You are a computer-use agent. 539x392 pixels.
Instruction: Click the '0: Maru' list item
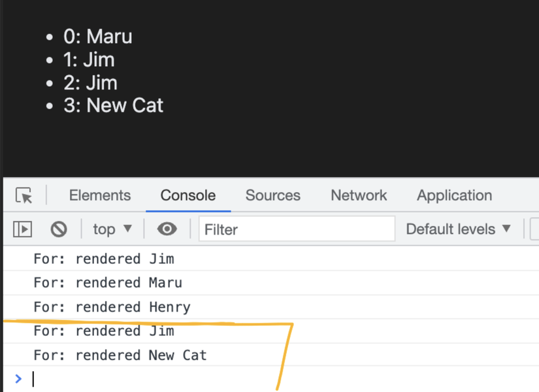pyautogui.click(x=97, y=37)
